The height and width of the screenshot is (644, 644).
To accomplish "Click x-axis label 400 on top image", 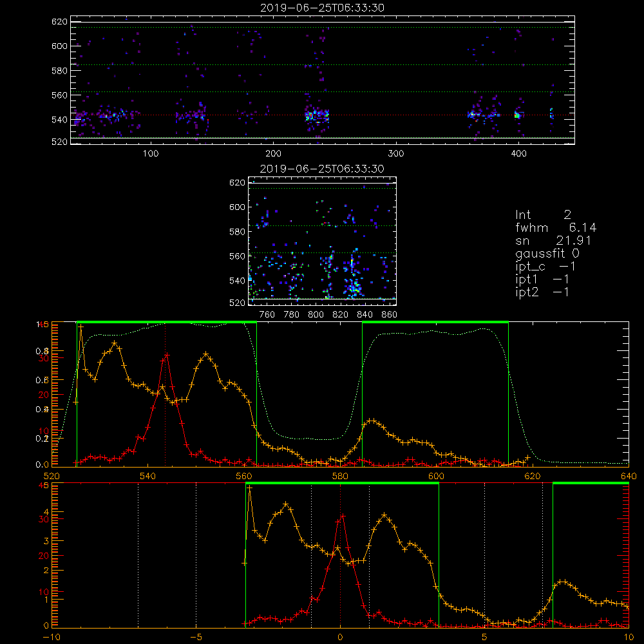I will point(518,153).
